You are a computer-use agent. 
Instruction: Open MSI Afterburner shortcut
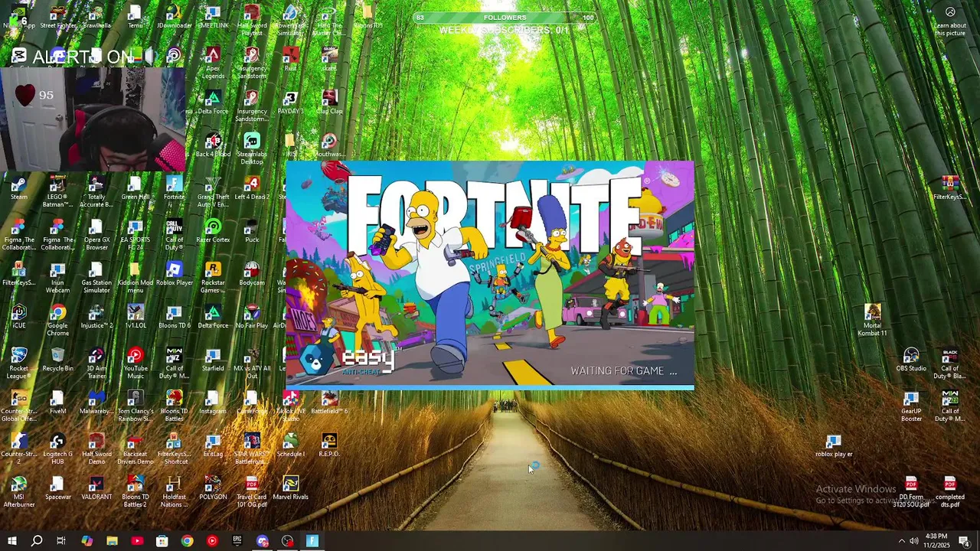pos(19,492)
